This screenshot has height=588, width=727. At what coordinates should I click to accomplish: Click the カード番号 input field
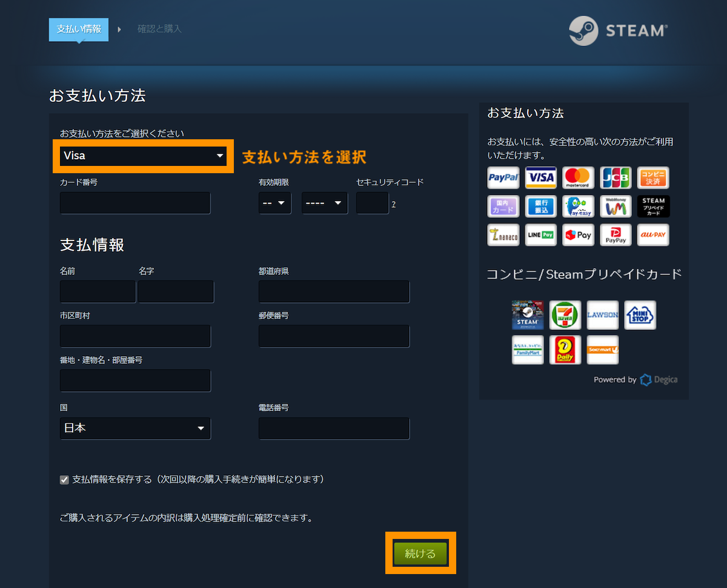click(x=134, y=203)
